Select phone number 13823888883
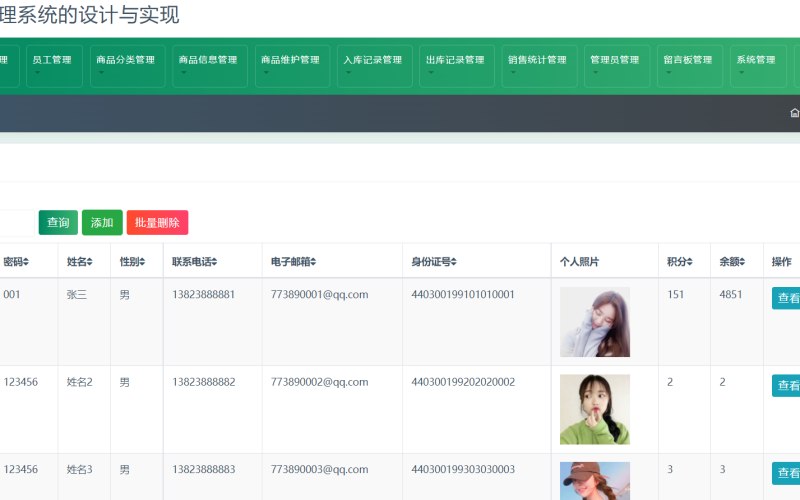 [x=204, y=469]
